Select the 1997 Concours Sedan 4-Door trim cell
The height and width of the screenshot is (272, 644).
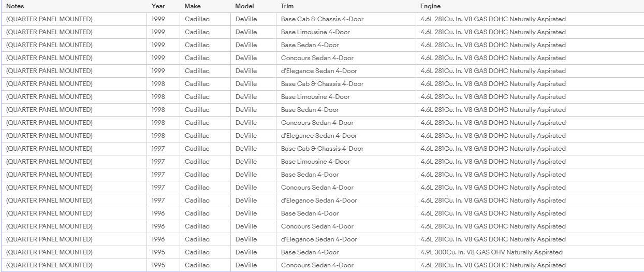346,188
